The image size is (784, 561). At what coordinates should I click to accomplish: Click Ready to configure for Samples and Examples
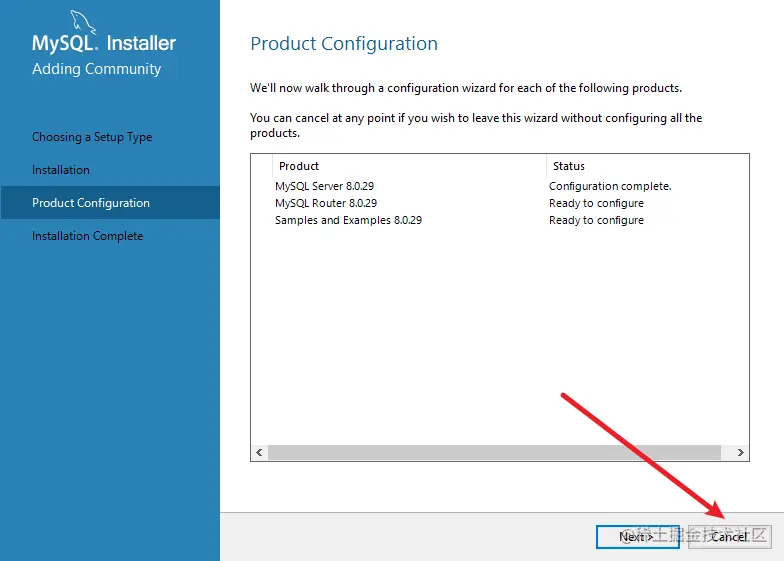[596, 220]
